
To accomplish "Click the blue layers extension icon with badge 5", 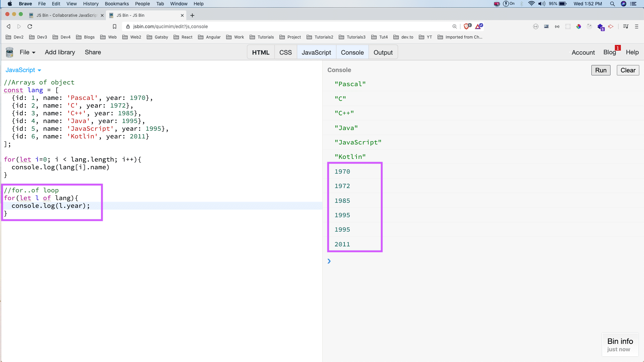I will pyautogui.click(x=600, y=27).
